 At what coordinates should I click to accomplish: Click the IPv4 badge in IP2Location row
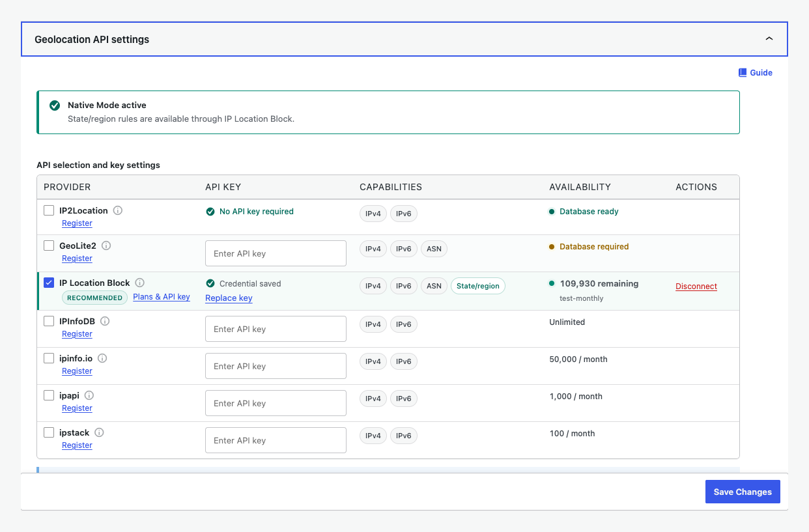tap(373, 214)
